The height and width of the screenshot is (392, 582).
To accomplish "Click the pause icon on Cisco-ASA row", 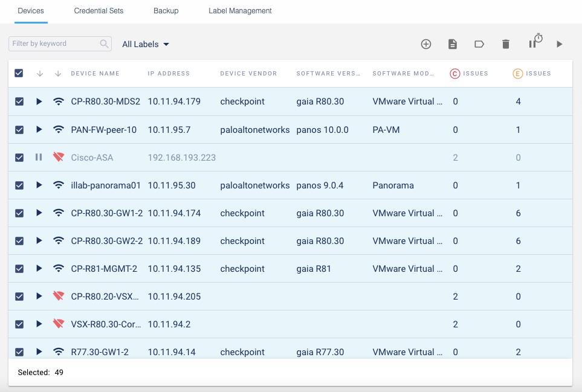I will [39, 157].
